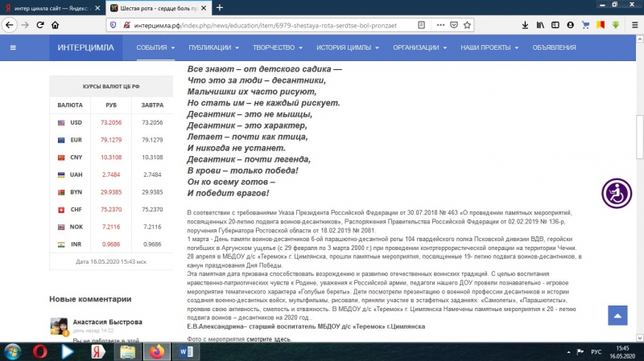The width and height of the screenshot is (644, 361).
Task: Open the Firefox account icon
Action: point(570,25)
